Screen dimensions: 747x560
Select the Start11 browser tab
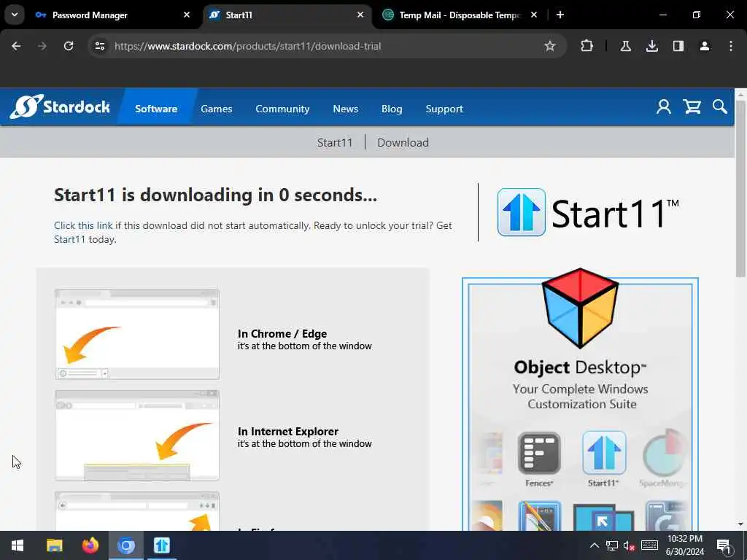[287, 15]
